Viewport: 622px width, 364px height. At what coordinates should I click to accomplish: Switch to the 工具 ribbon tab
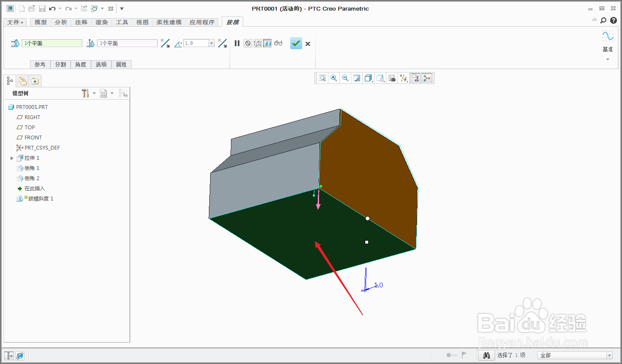122,22
